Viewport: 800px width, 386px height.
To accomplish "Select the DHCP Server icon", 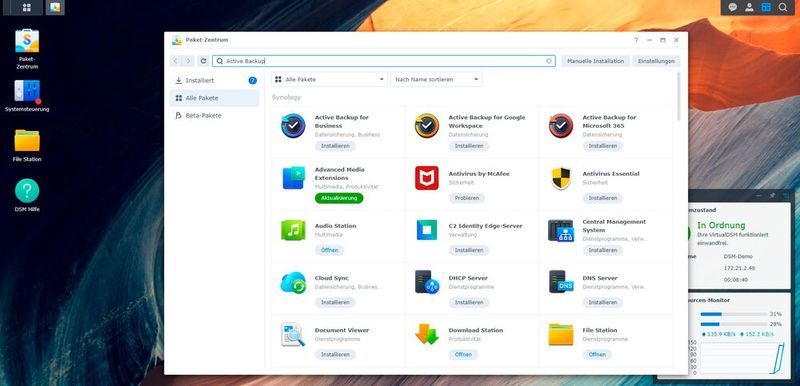I will tap(427, 282).
